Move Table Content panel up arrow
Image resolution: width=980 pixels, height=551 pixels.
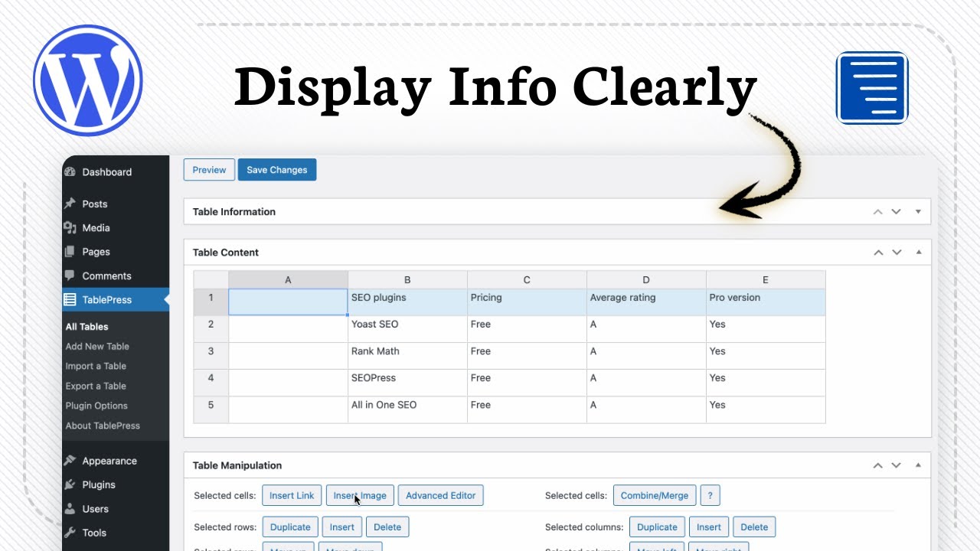click(x=878, y=253)
